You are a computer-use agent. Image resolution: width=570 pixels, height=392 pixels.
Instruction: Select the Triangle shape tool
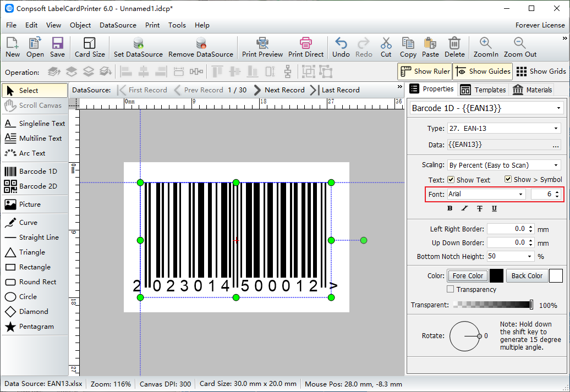35,252
